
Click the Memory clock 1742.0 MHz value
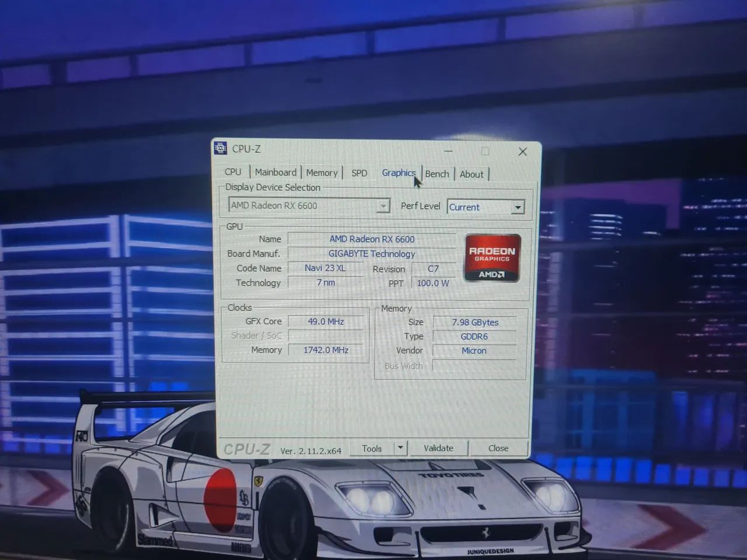tap(326, 350)
